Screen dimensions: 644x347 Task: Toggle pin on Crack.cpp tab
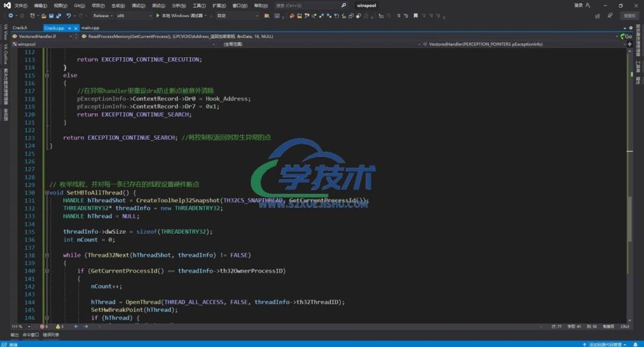tap(69, 28)
